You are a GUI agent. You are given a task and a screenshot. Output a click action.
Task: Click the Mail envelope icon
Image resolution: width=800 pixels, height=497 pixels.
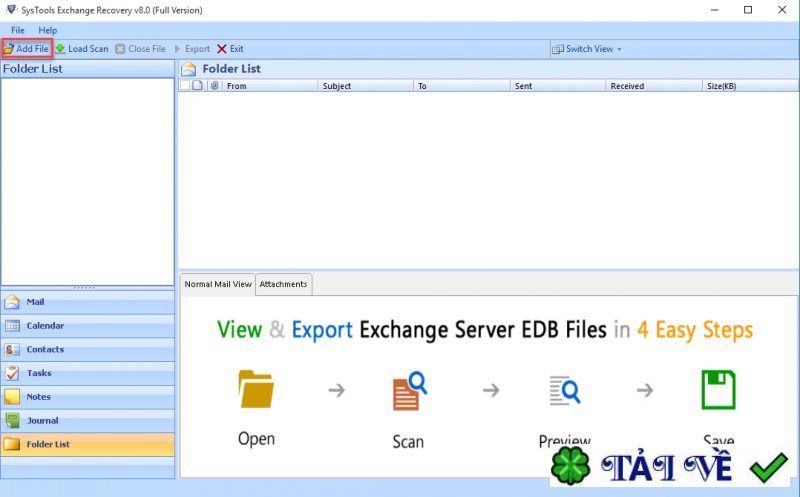click(12, 302)
